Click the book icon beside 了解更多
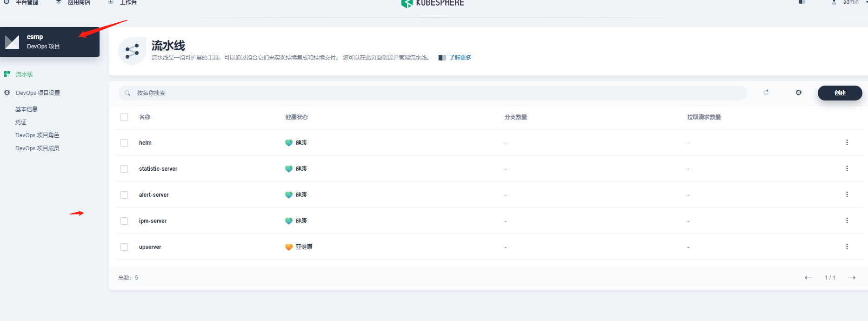This screenshot has width=868, height=321. (x=442, y=58)
